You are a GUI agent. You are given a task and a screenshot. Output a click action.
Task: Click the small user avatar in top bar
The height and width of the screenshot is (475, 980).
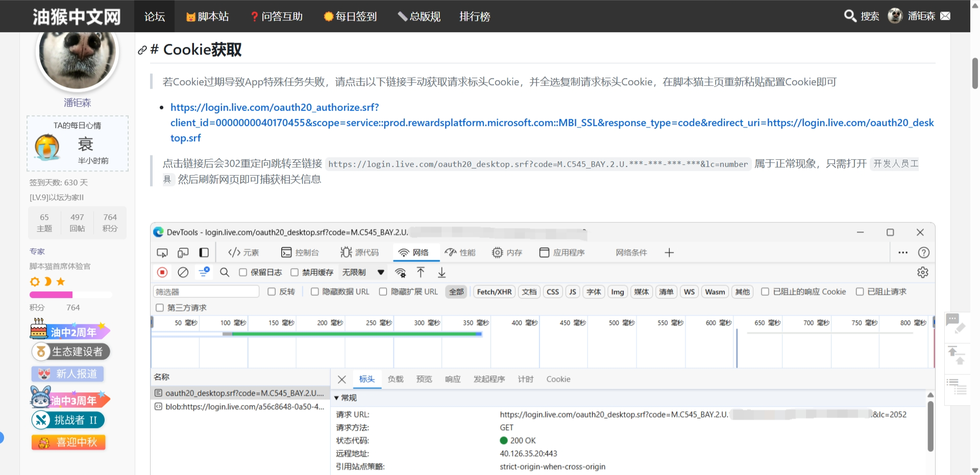click(895, 16)
